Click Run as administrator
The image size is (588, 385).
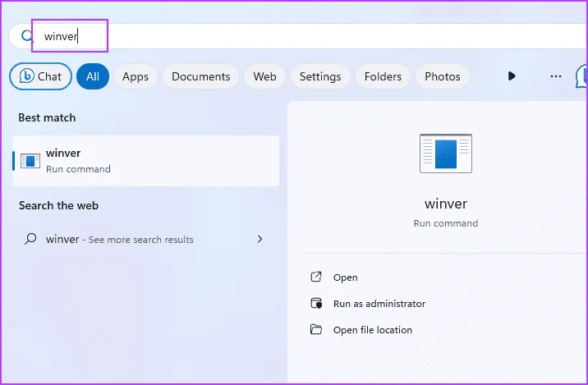point(379,304)
